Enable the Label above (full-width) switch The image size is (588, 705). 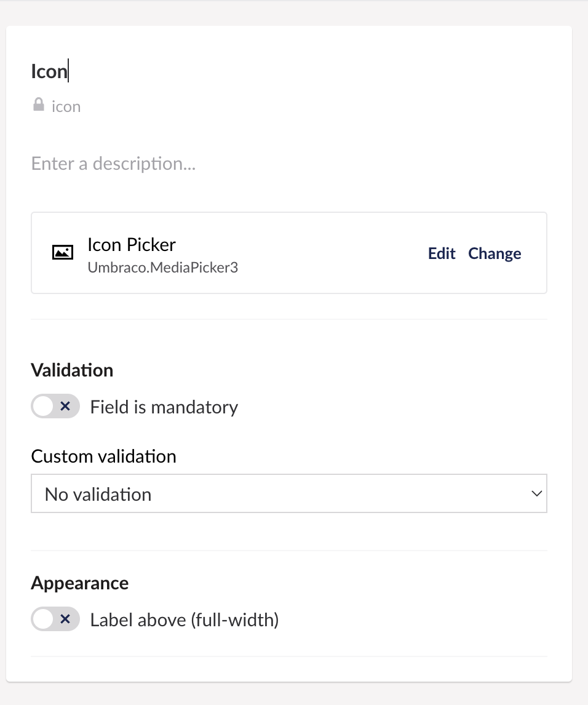(55, 619)
